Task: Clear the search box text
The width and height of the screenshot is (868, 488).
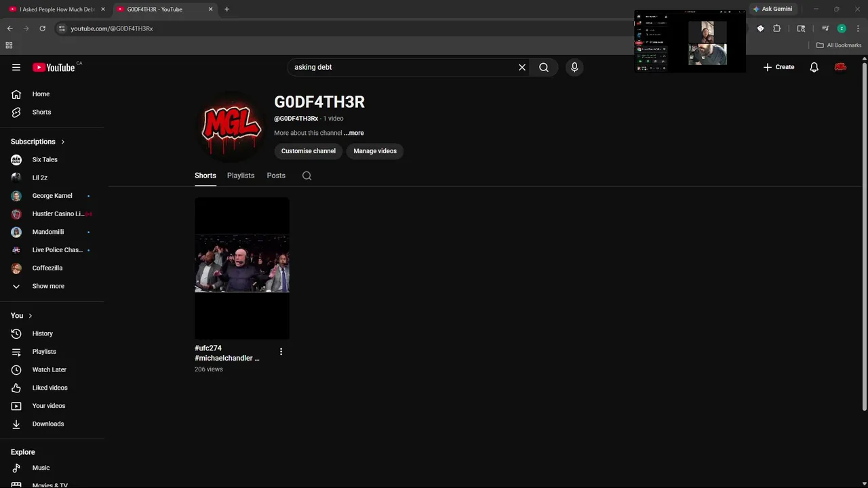Action: point(522,67)
